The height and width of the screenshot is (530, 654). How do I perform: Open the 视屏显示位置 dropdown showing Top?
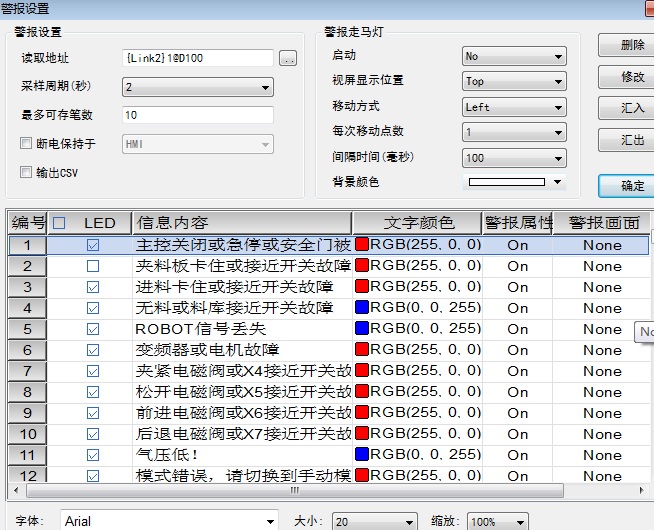point(513,82)
